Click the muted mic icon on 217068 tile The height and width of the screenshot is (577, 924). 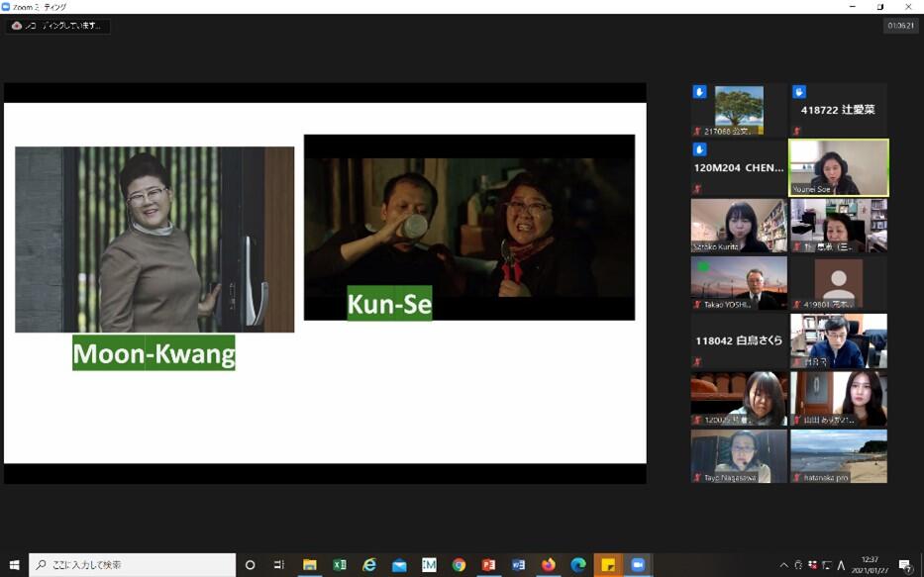698,132
